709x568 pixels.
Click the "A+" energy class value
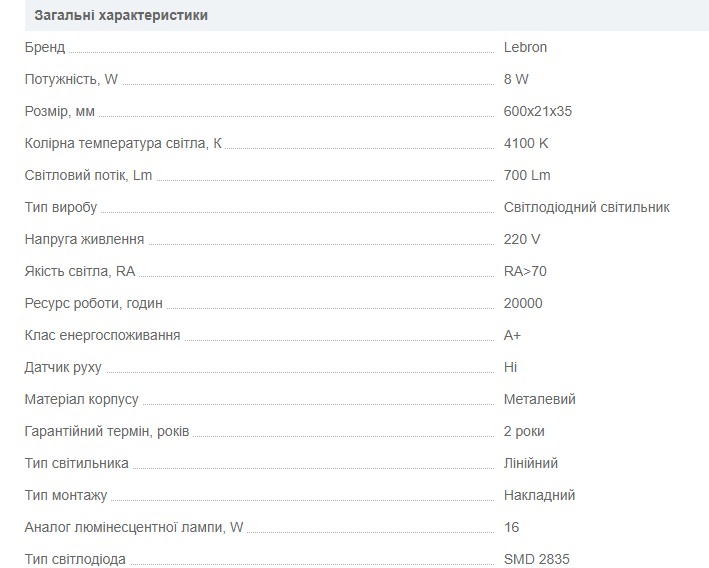coord(512,335)
